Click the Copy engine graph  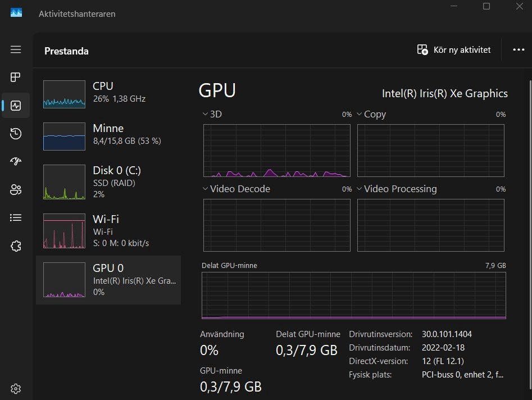(430, 151)
